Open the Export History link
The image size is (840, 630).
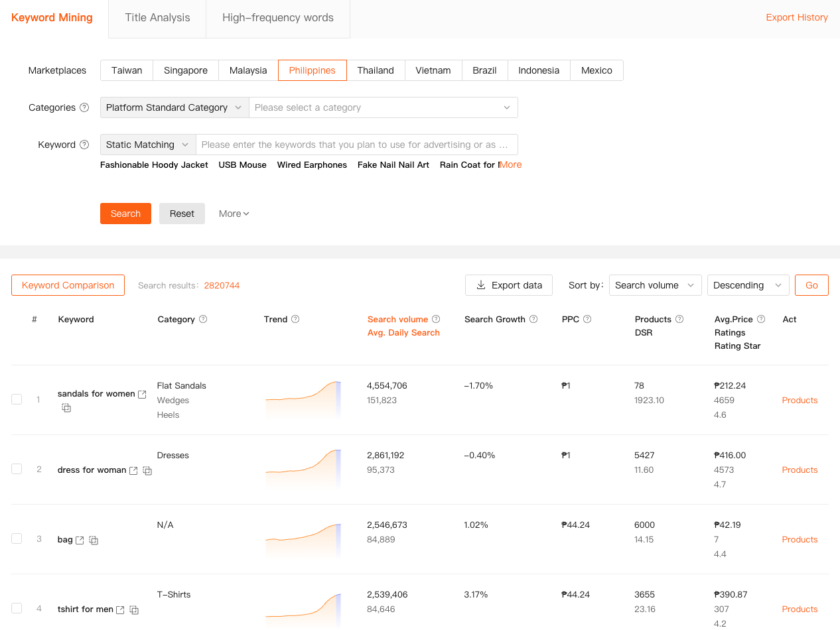click(797, 17)
